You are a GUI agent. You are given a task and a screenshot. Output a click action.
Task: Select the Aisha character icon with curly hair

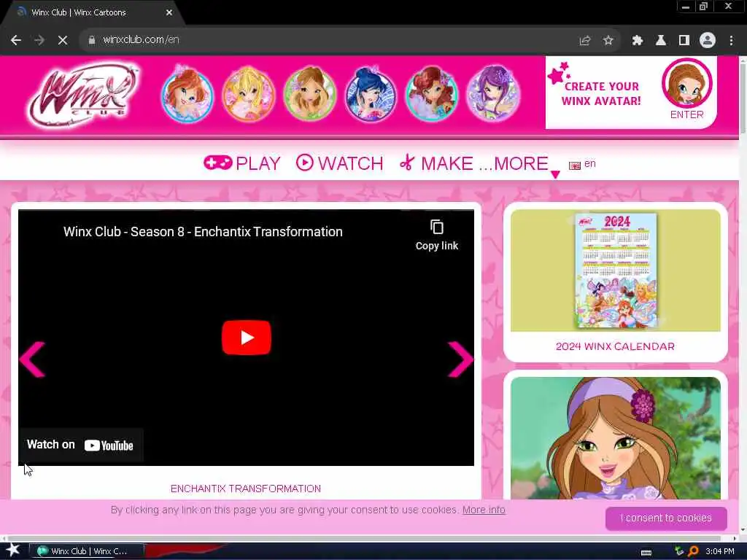(x=432, y=94)
